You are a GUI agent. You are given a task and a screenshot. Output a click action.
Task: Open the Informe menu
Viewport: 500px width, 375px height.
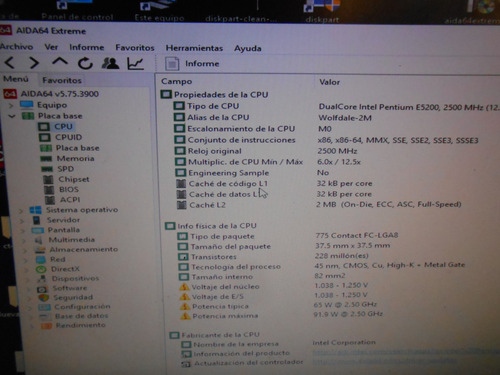[x=87, y=47]
